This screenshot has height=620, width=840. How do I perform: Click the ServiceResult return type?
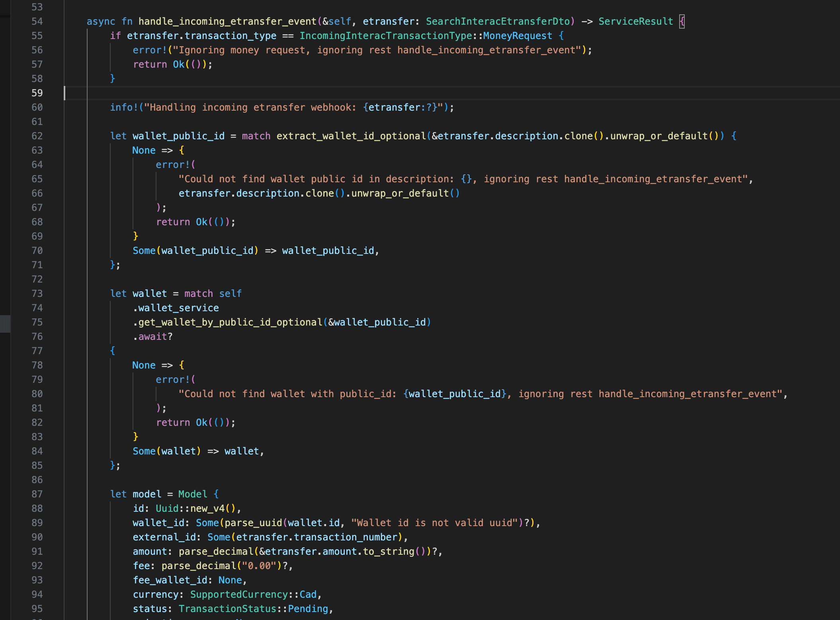pyautogui.click(x=635, y=21)
